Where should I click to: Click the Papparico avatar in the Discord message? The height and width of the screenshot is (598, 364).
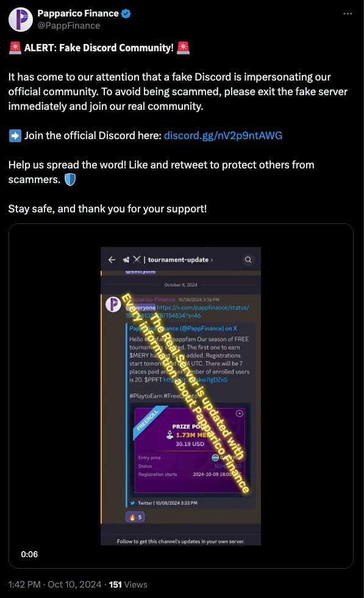tap(113, 304)
